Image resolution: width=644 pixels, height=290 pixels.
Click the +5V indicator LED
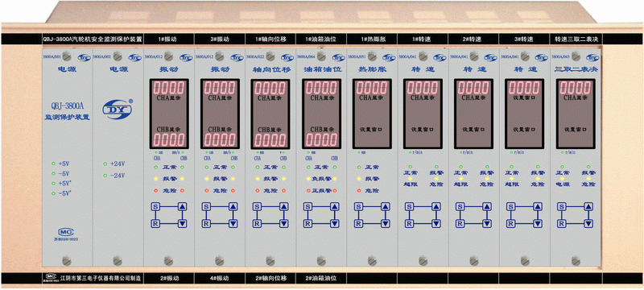pos(53,164)
